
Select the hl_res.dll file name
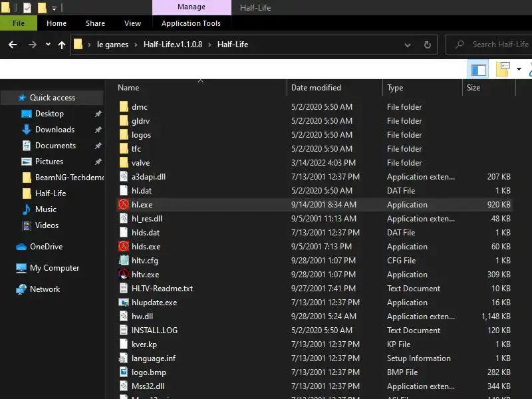point(147,219)
